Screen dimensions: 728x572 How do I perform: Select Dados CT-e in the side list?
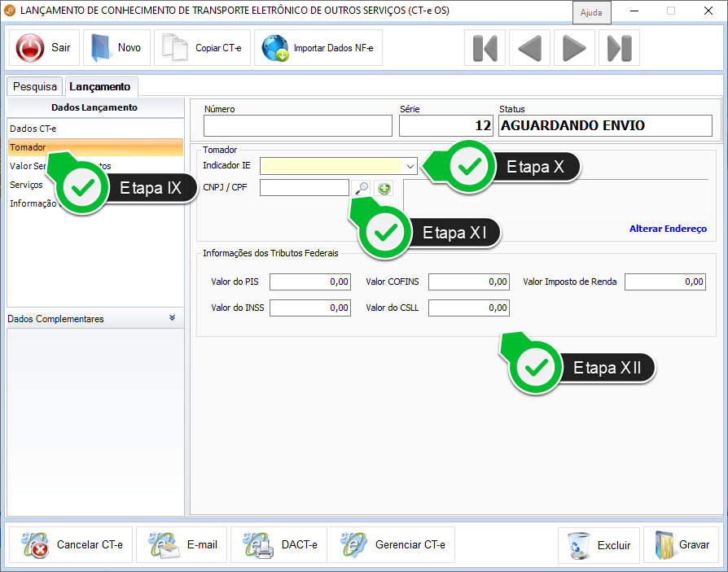tap(33, 129)
